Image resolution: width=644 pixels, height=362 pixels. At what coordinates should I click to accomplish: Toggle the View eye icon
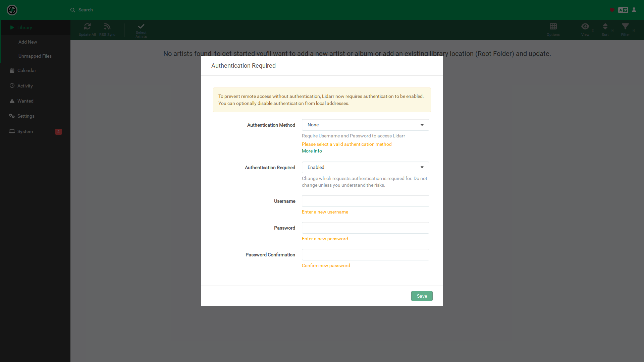coord(585,26)
